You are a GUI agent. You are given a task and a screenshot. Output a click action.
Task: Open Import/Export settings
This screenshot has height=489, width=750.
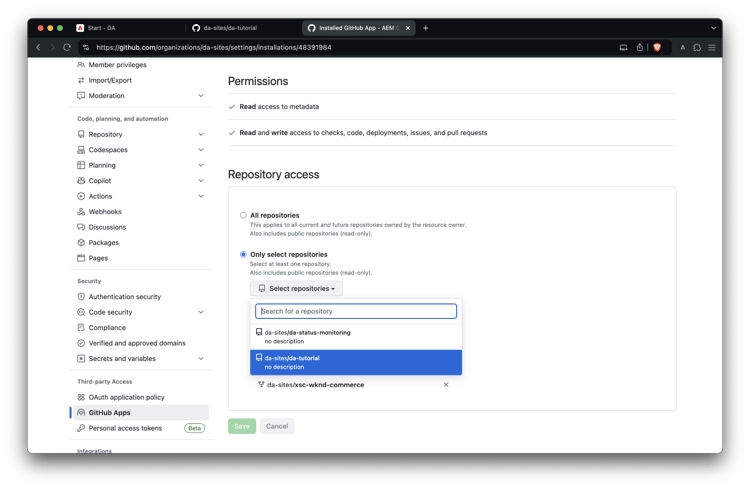tap(110, 80)
